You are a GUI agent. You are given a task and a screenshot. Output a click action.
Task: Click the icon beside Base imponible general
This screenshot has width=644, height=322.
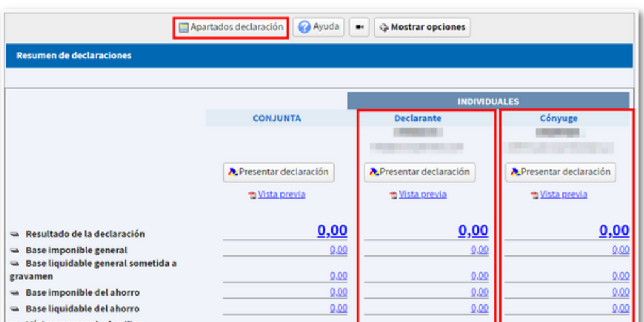click(x=15, y=250)
